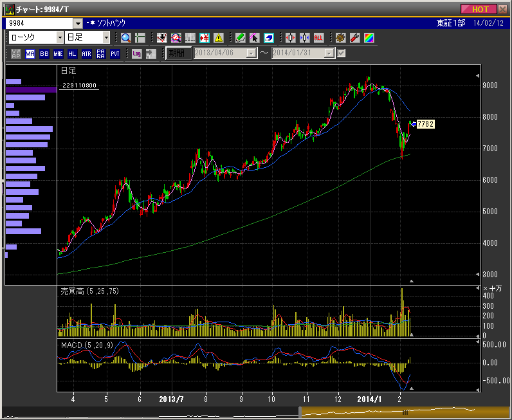
Task: Click the HOT button in title bar
Action: click(479, 9)
